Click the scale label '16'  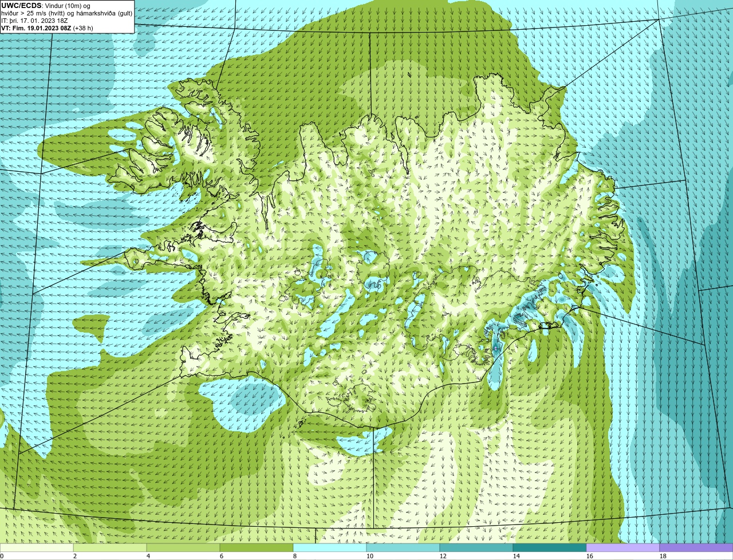(590, 556)
